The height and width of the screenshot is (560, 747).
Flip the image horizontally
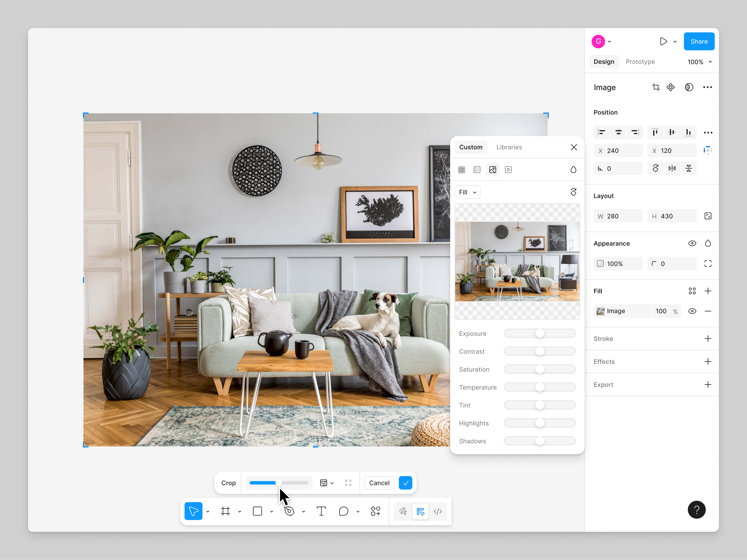click(672, 168)
